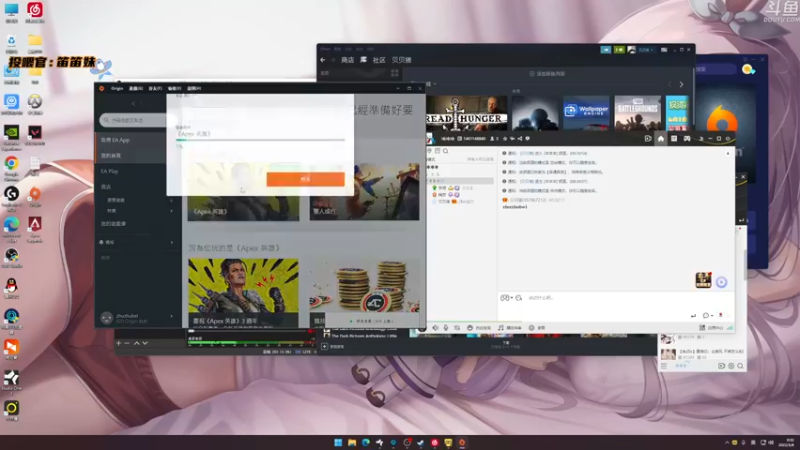This screenshot has width=800, height=450.
Task: Expand the notifications row chevron in Origin sidebar
Action: (171, 242)
